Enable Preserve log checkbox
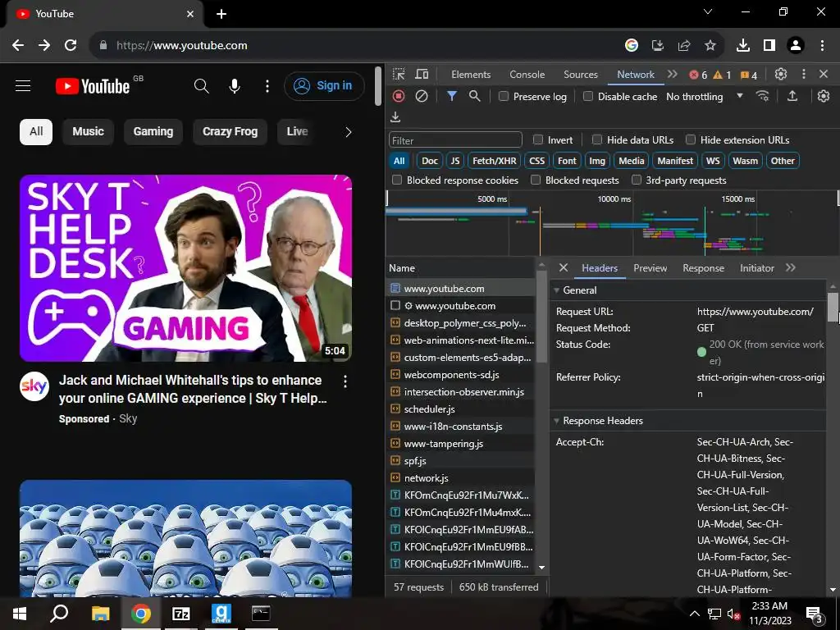The height and width of the screenshot is (630, 840). point(503,97)
